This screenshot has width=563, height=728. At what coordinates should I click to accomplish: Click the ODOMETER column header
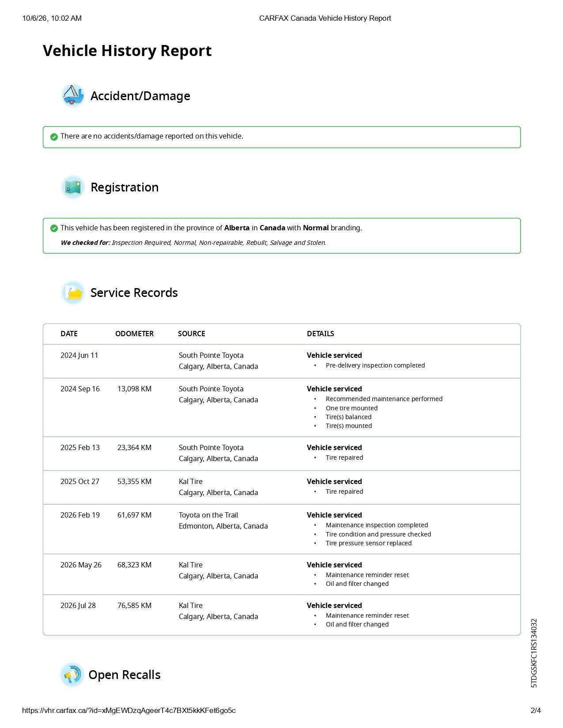(x=135, y=334)
